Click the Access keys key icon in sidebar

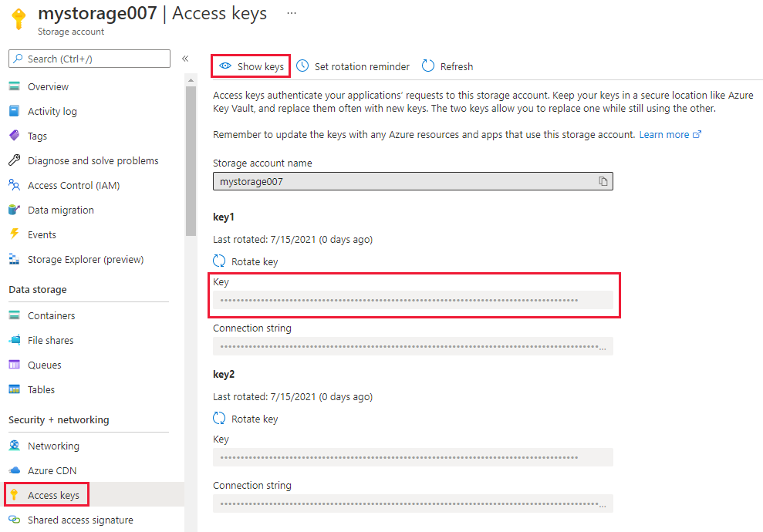point(15,494)
